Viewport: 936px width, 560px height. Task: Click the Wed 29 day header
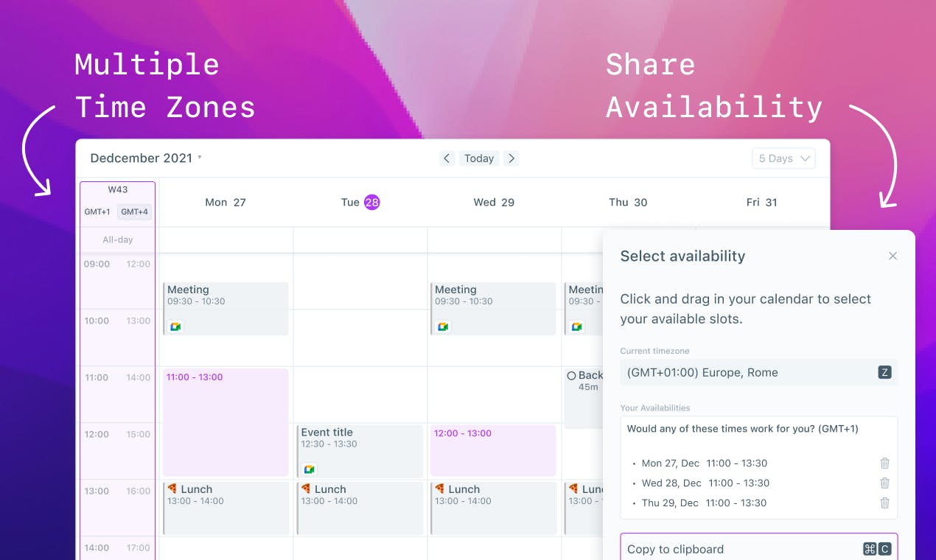494,202
